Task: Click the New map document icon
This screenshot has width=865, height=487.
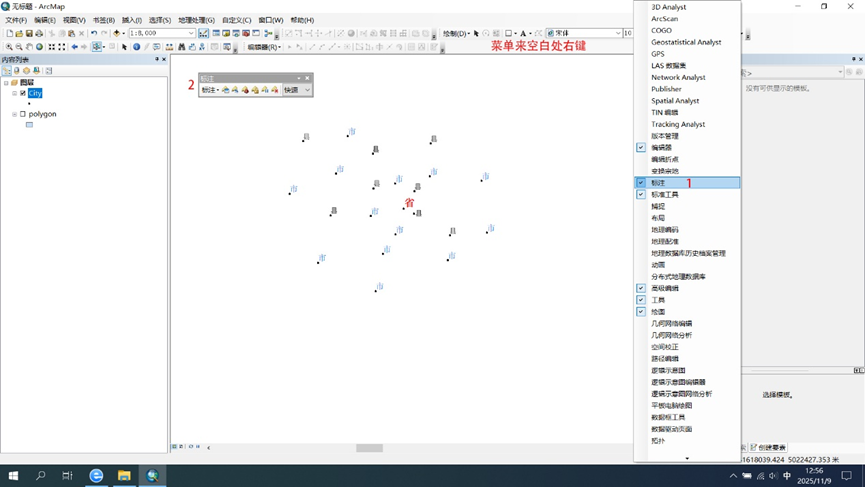Action: (x=9, y=33)
